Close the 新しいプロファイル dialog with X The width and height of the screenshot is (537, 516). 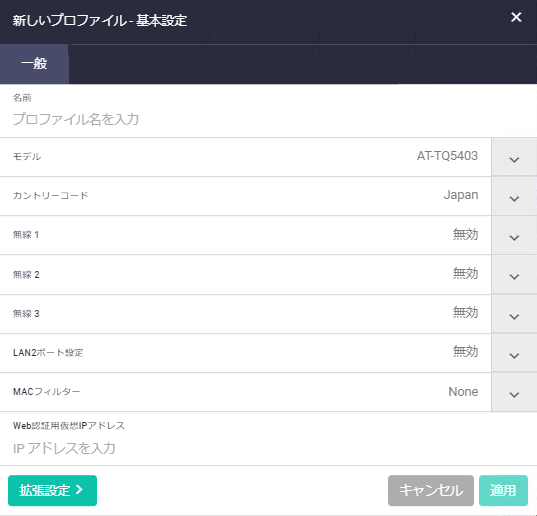point(516,17)
